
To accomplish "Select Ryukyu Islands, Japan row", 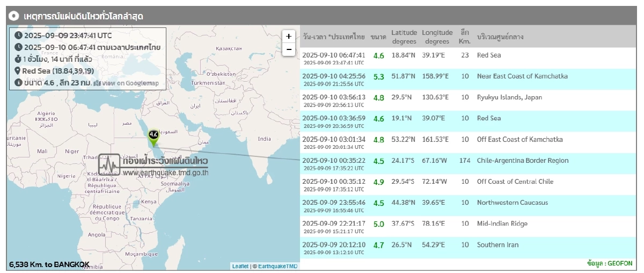I will (x=467, y=100).
